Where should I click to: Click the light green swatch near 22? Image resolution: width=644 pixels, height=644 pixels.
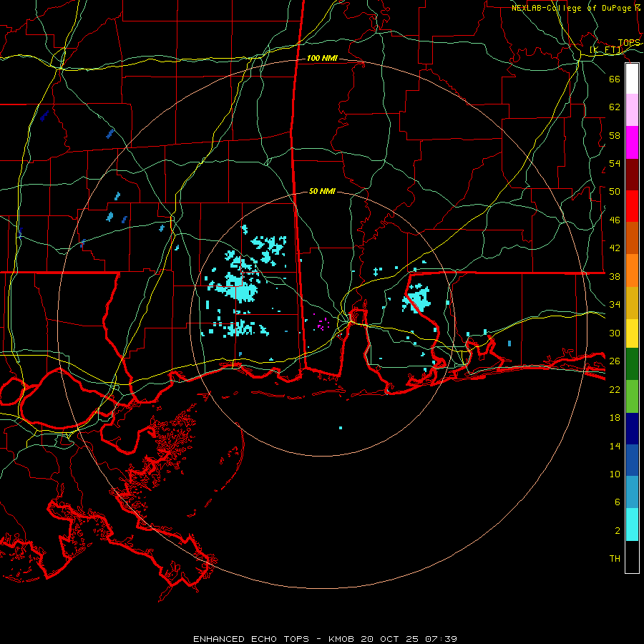[632, 396]
